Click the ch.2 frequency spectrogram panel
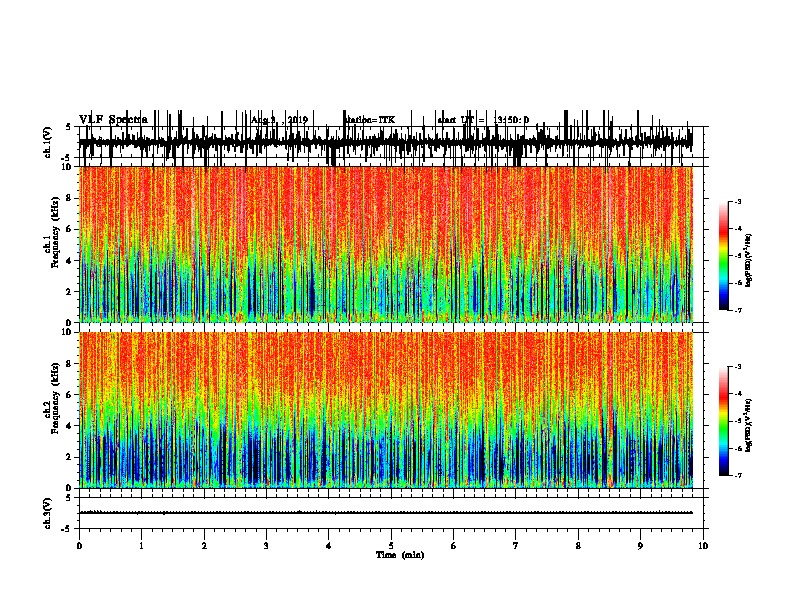The height and width of the screenshot is (612, 792). [x=386, y=410]
